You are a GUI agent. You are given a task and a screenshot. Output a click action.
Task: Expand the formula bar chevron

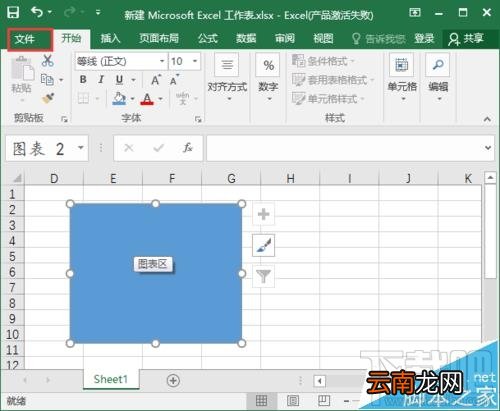click(x=488, y=148)
